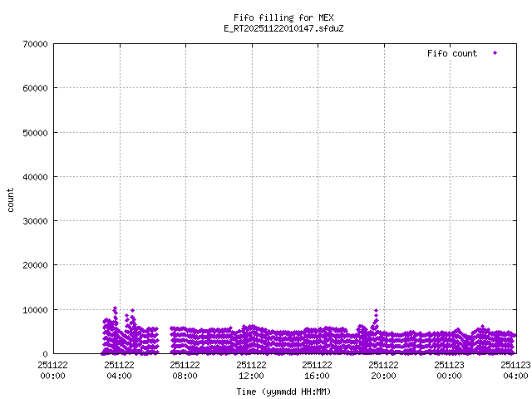Click the 251123 00:00 time tick label
The height and width of the screenshot is (399, 532).
point(450,369)
